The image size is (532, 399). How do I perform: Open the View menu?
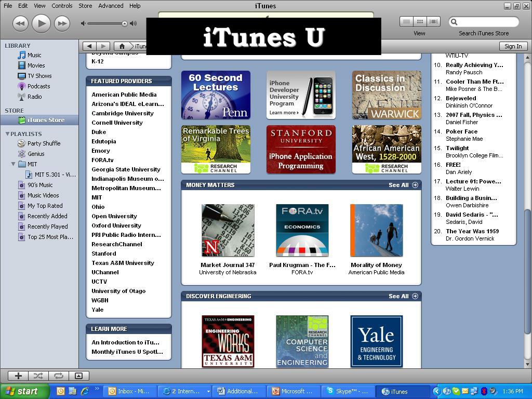click(39, 5)
